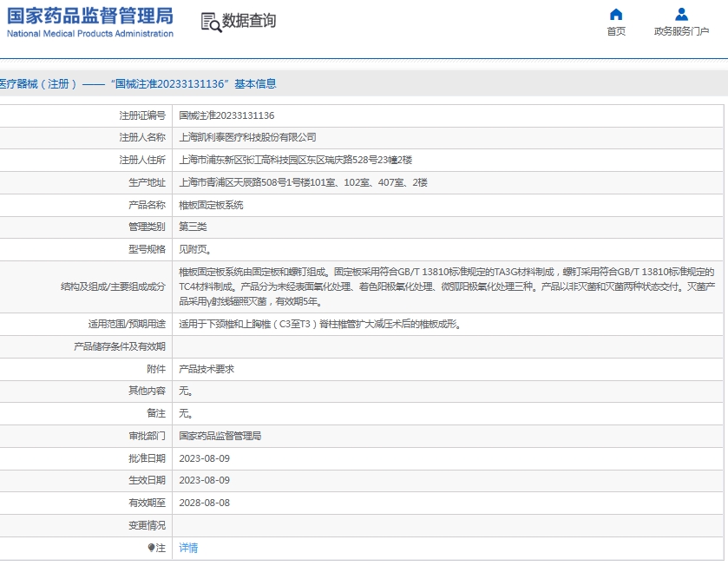The width and height of the screenshot is (728, 566).
Task: Click the lightbulb icon beside 注
Action: point(151,548)
